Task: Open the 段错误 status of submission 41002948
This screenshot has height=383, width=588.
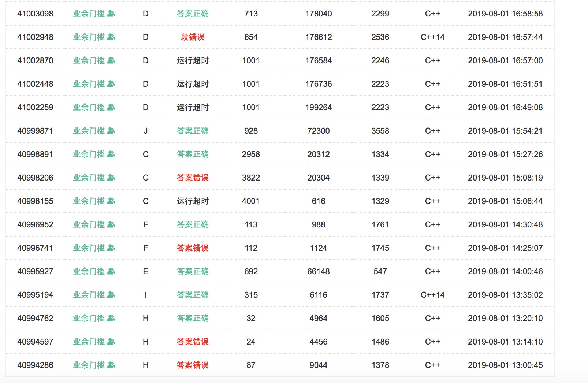Action: click(193, 37)
